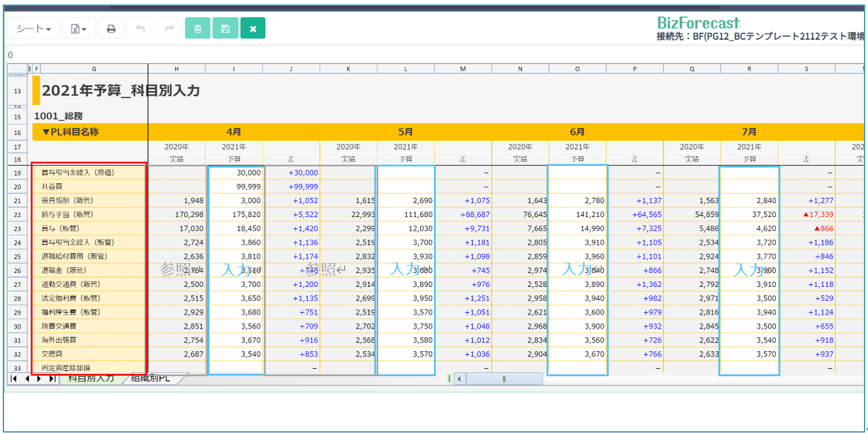Click the horizontal scrollbar left arrow
This screenshot has width=868, height=433.
click(460, 379)
